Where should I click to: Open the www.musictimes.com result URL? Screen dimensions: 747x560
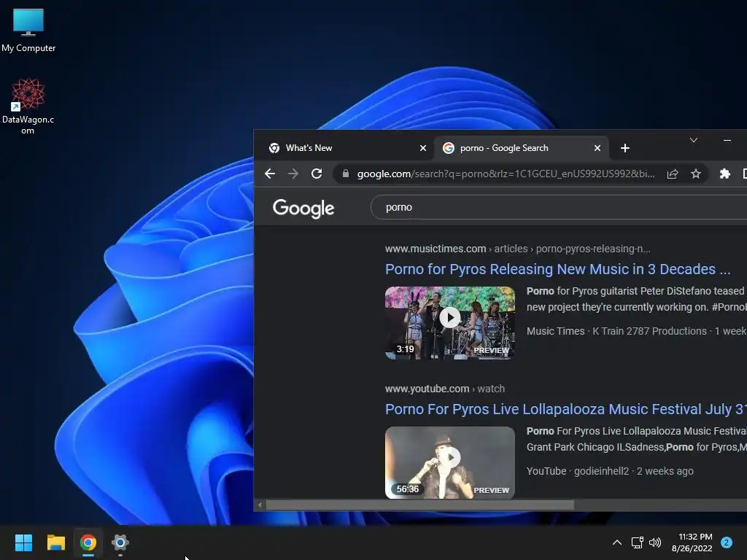[x=517, y=249]
